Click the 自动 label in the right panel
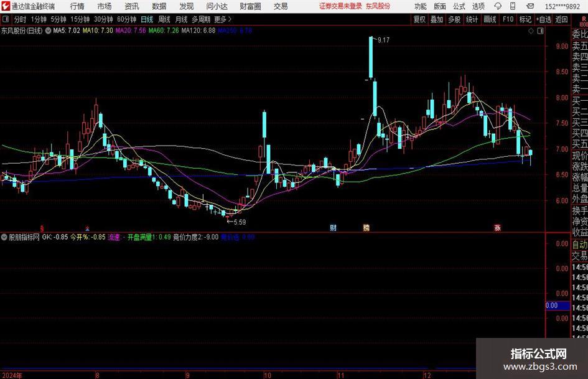The width and height of the screenshot is (588, 379). point(580,245)
